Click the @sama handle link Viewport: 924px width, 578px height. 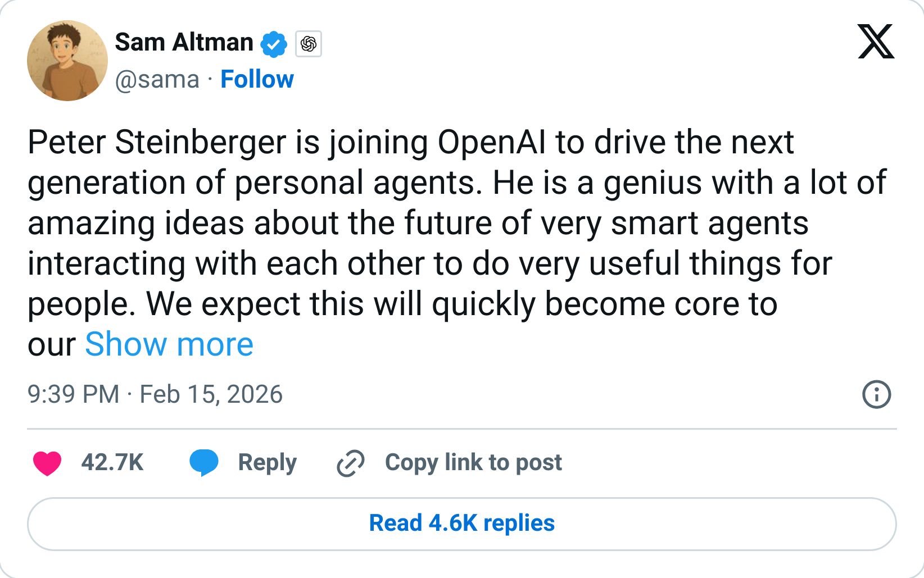pyautogui.click(x=158, y=79)
